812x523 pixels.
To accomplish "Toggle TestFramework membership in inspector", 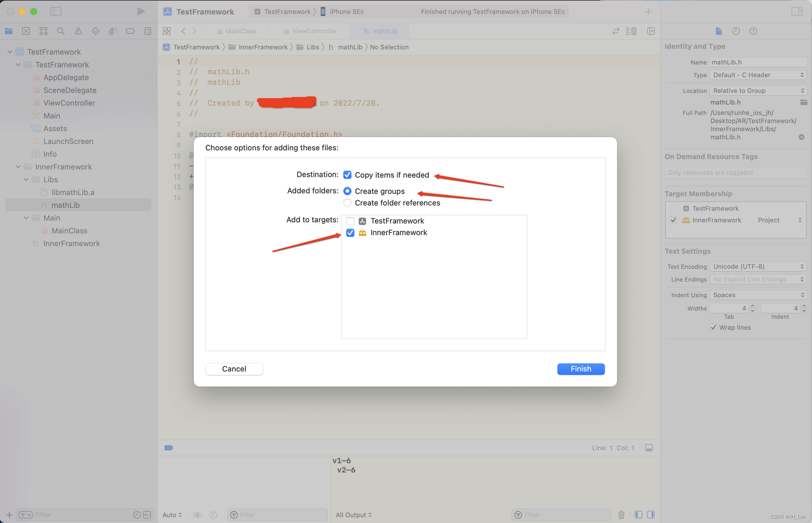I will (x=673, y=208).
